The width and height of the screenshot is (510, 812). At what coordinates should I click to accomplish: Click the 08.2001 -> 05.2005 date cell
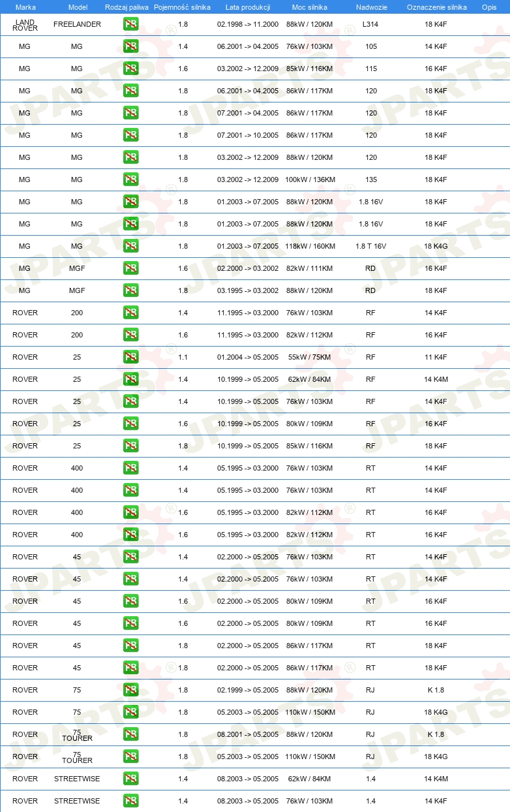pyautogui.click(x=248, y=734)
